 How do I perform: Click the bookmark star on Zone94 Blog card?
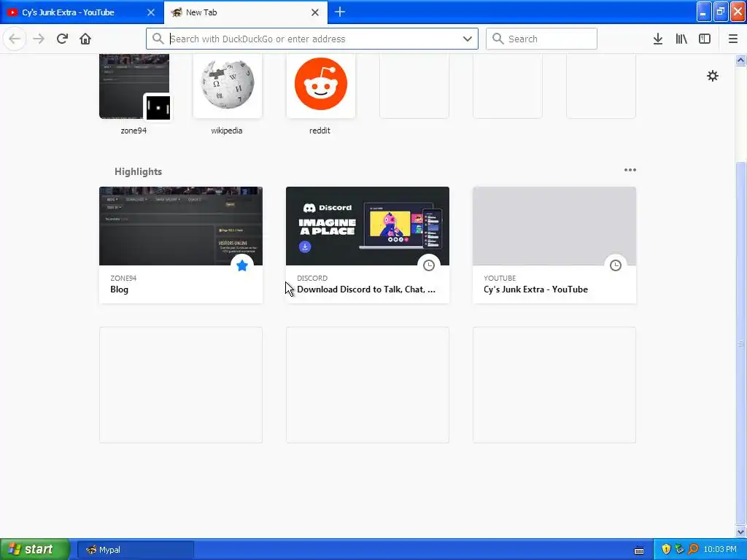coord(242,265)
